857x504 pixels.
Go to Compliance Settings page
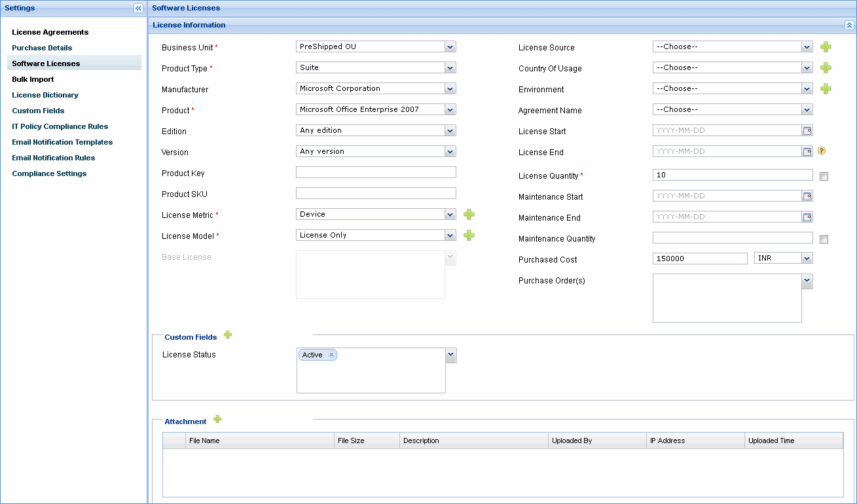coord(49,173)
